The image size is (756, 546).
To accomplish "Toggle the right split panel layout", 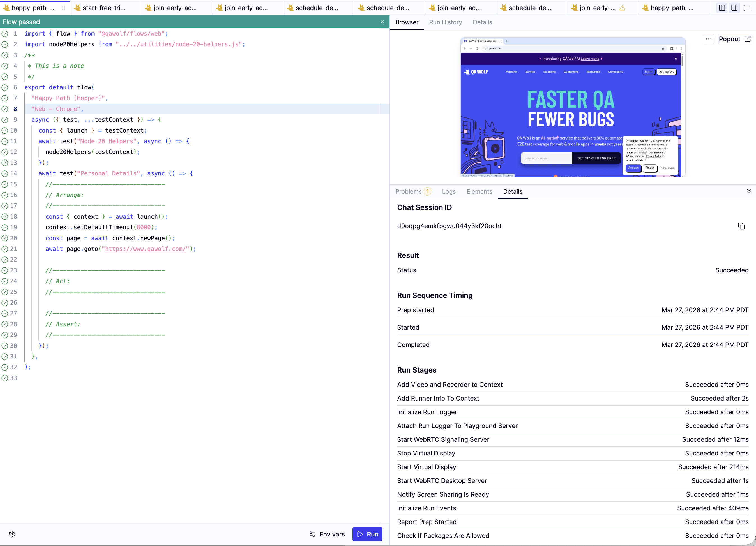I will 735,8.
